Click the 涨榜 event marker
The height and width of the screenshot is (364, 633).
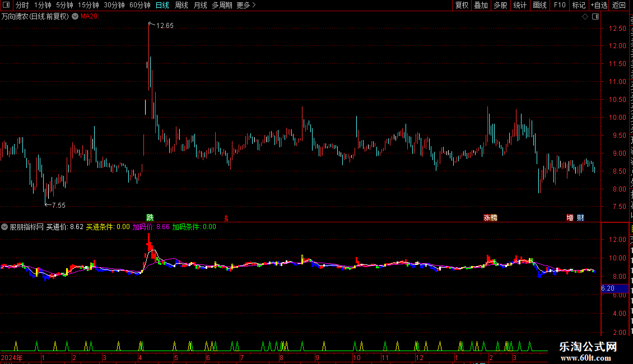[491, 218]
